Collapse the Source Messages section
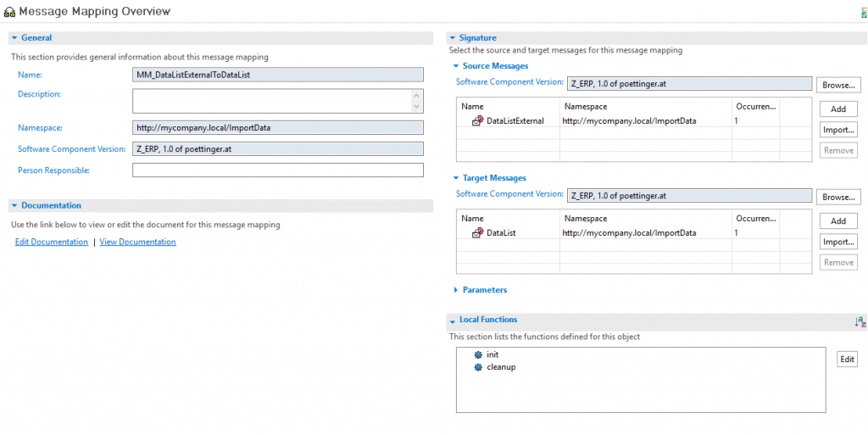Screen dimensions: 868x435 tap(456, 66)
